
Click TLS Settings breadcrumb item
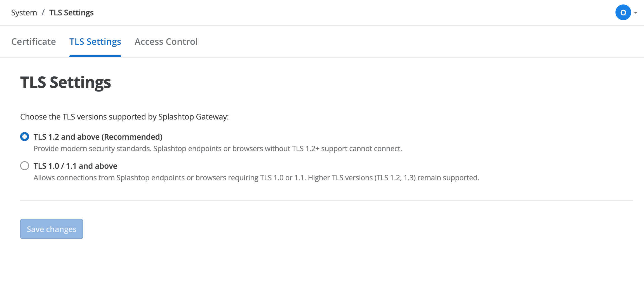point(71,13)
